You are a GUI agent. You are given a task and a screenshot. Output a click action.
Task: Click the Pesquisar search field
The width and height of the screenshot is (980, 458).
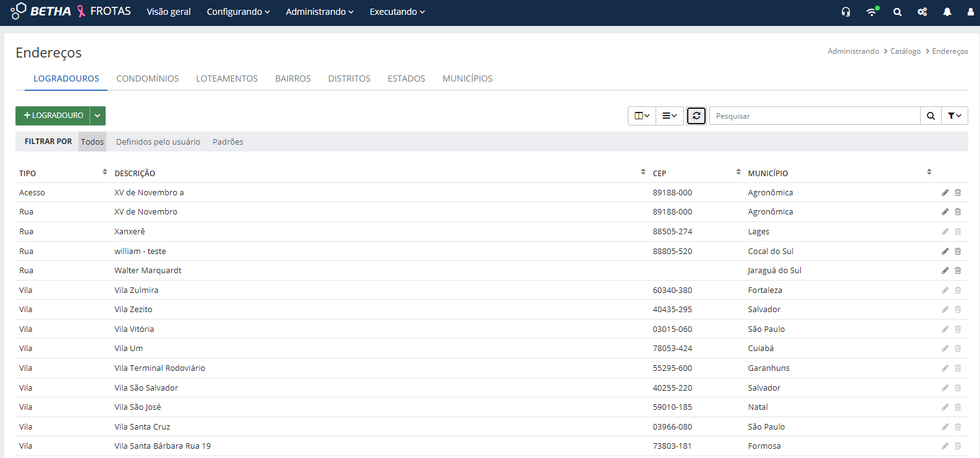click(x=815, y=116)
